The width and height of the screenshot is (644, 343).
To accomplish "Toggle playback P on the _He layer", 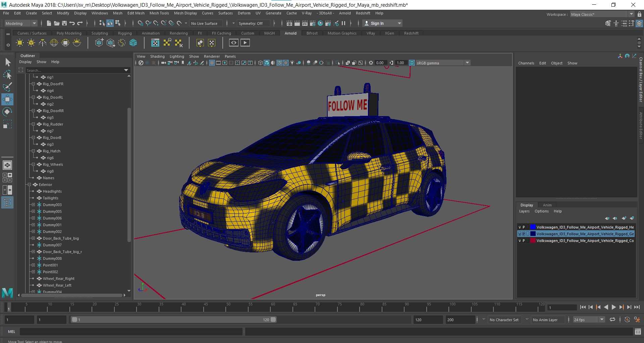I will (524, 227).
